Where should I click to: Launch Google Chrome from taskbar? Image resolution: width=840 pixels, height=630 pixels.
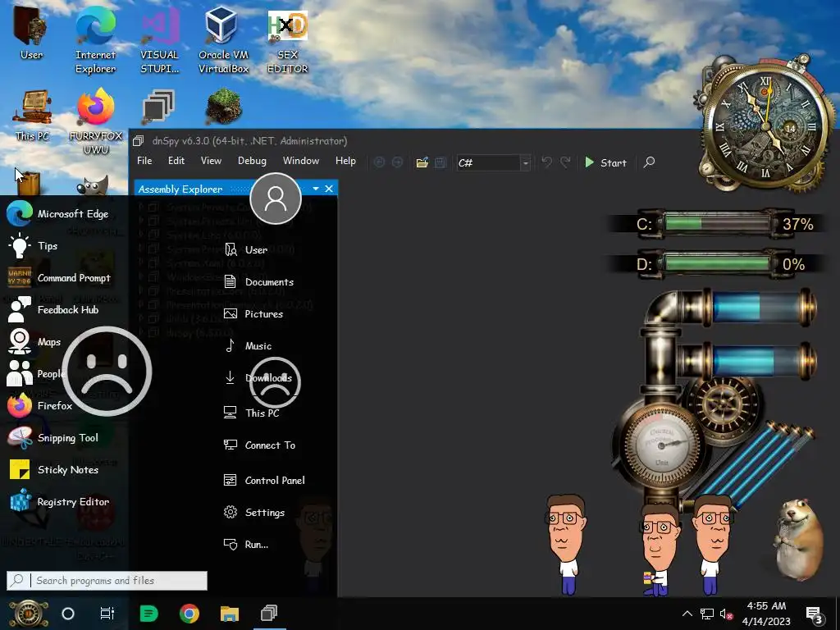point(189,614)
